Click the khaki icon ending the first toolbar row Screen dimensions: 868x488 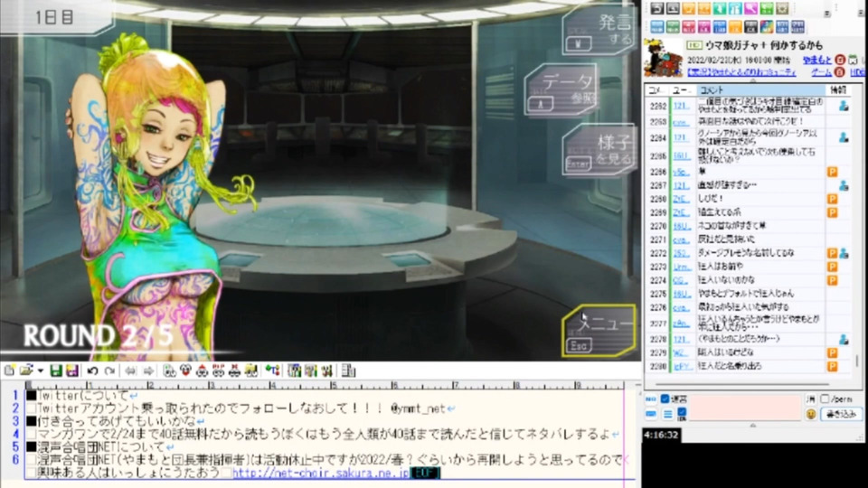coord(782,8)
